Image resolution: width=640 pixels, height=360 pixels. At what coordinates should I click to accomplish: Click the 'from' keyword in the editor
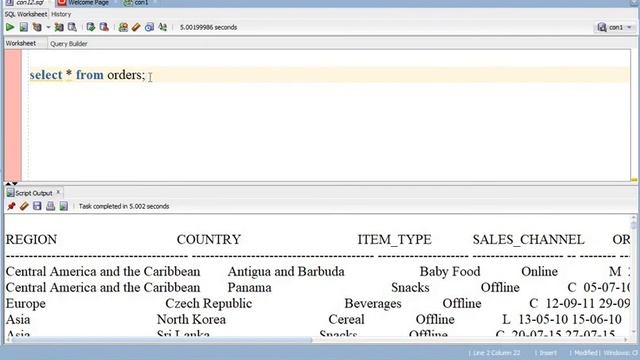point(90,75)
